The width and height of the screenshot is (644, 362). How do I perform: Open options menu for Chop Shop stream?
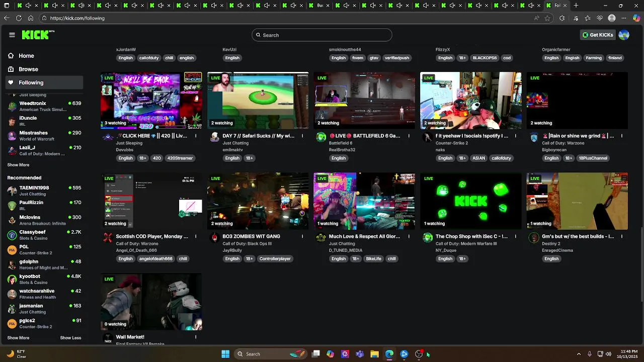tap(515, 236)
